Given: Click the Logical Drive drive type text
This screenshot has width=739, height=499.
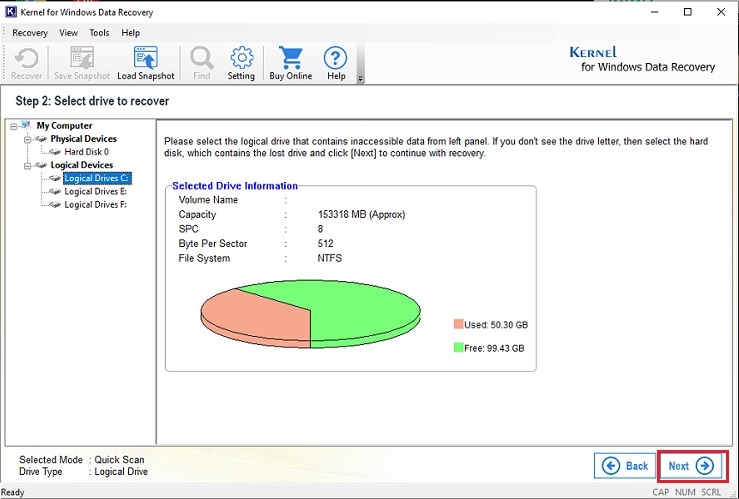Looking at the screenshot, I should click(x=121, y=472).
